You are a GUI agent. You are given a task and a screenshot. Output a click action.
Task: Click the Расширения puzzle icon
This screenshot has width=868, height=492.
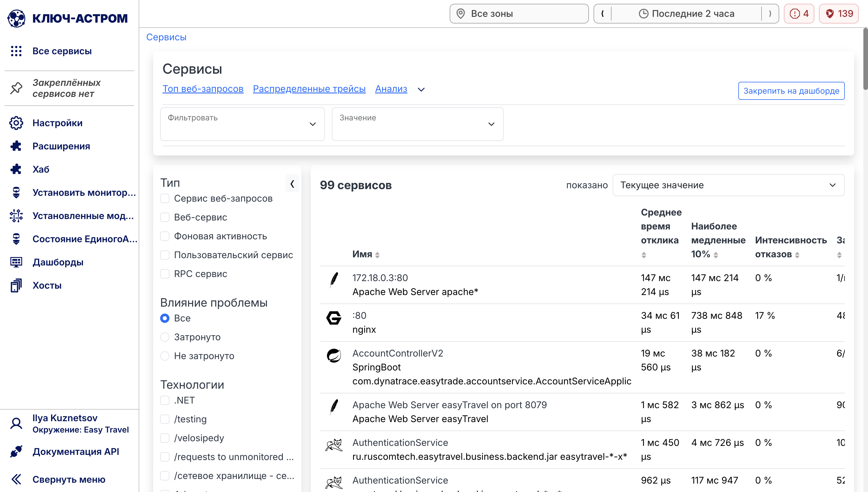[x=16, y=146]
